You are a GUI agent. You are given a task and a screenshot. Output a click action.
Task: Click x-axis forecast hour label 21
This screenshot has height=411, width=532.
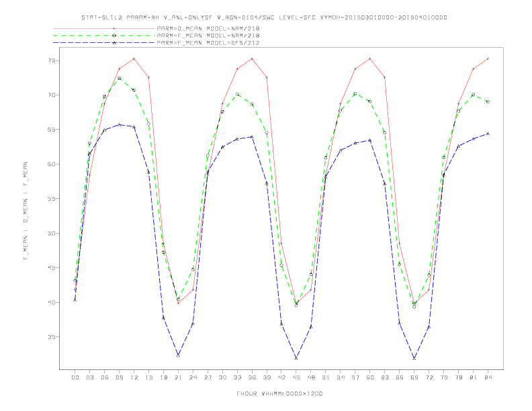[179, 377]
